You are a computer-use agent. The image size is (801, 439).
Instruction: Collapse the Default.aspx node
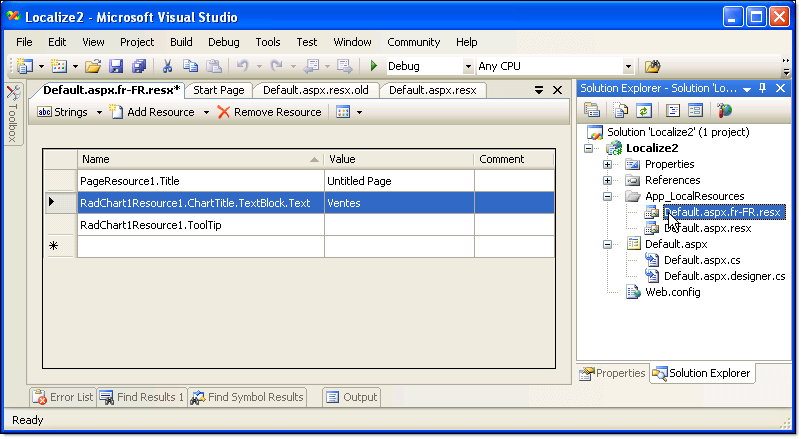point(607,244)
